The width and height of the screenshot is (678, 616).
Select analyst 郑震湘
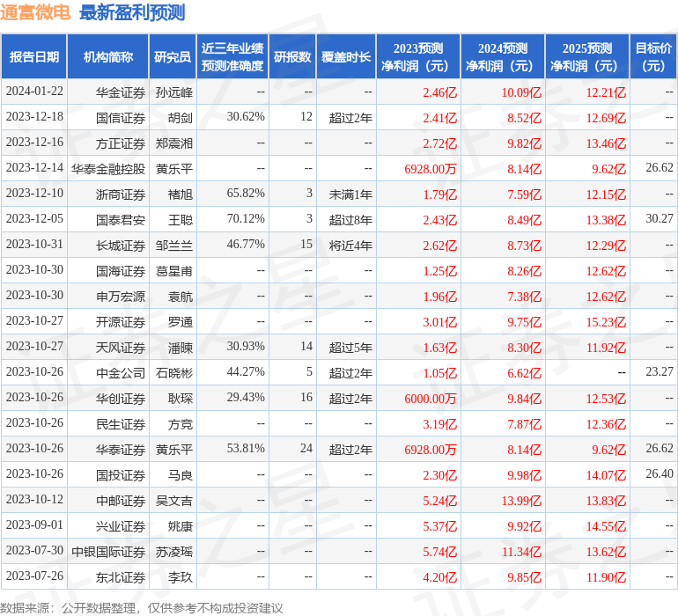pos(173,143)
